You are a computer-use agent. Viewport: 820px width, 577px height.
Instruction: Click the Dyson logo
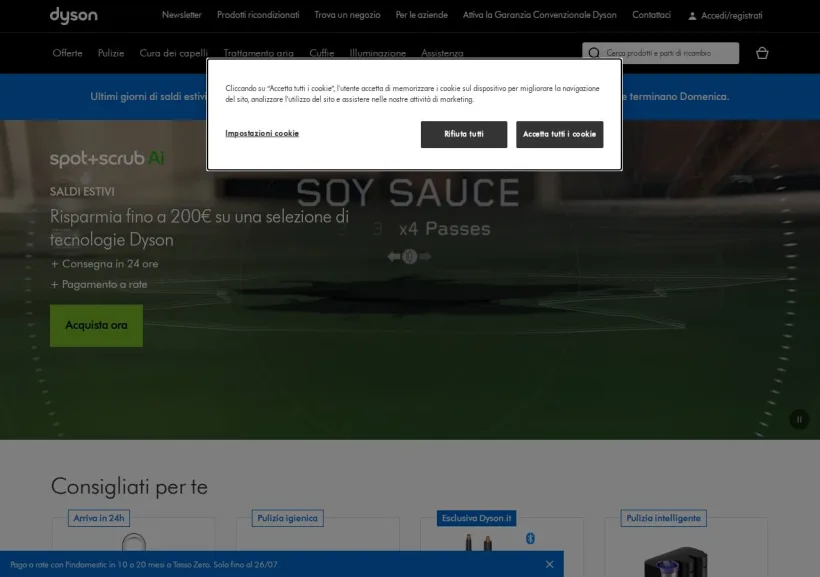74,16
